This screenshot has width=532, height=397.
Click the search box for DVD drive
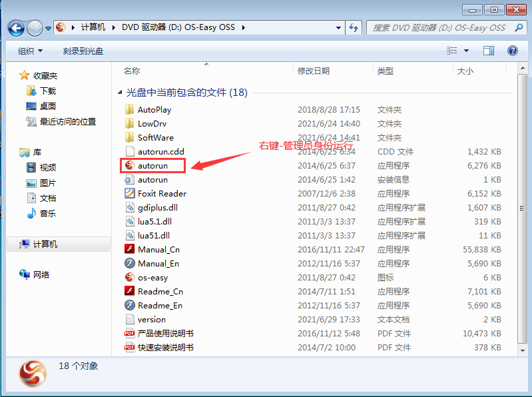[439, 28]
